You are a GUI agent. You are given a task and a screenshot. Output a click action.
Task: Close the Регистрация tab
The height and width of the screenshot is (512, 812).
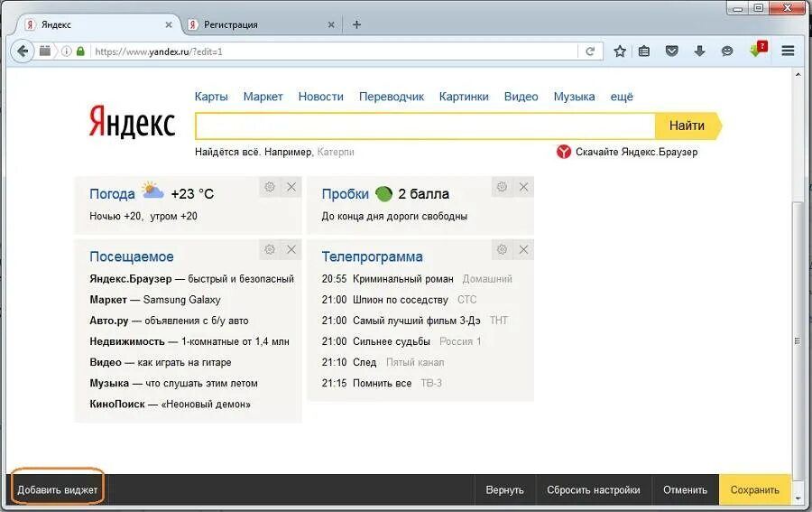[331, 25]
